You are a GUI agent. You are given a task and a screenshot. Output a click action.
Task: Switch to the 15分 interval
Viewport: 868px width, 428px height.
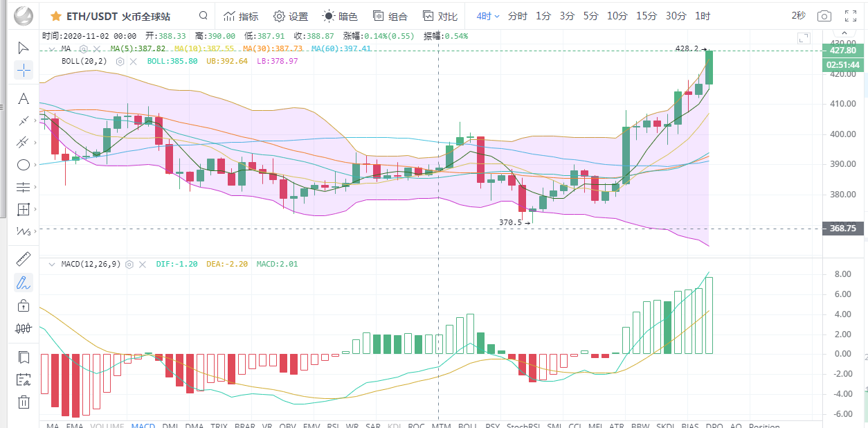click(647, 16)
